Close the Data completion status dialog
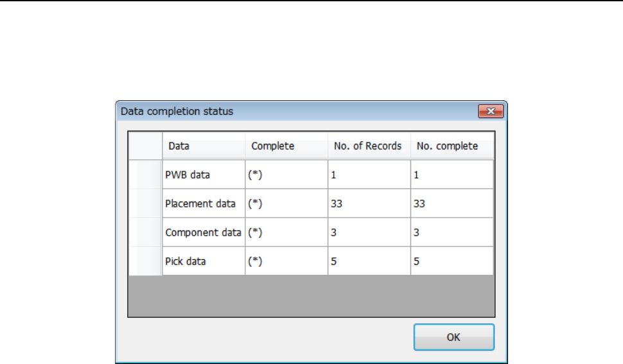This screenshot has height=364, width=623. 490,112
